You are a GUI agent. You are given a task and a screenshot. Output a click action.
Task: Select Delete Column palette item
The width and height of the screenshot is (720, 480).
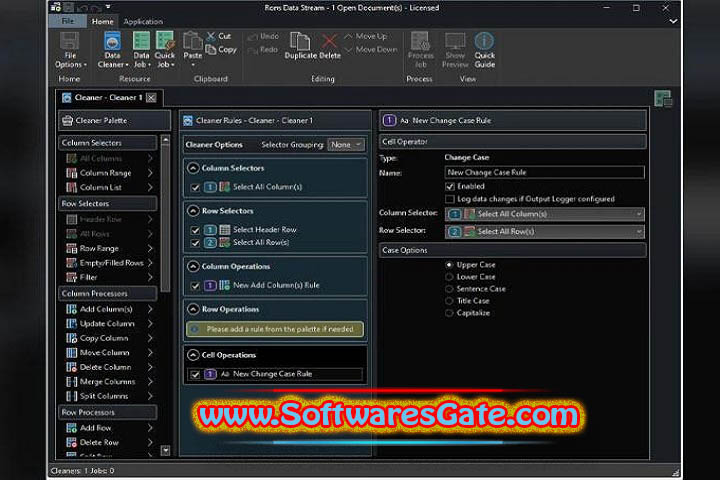tap(109, 367)
